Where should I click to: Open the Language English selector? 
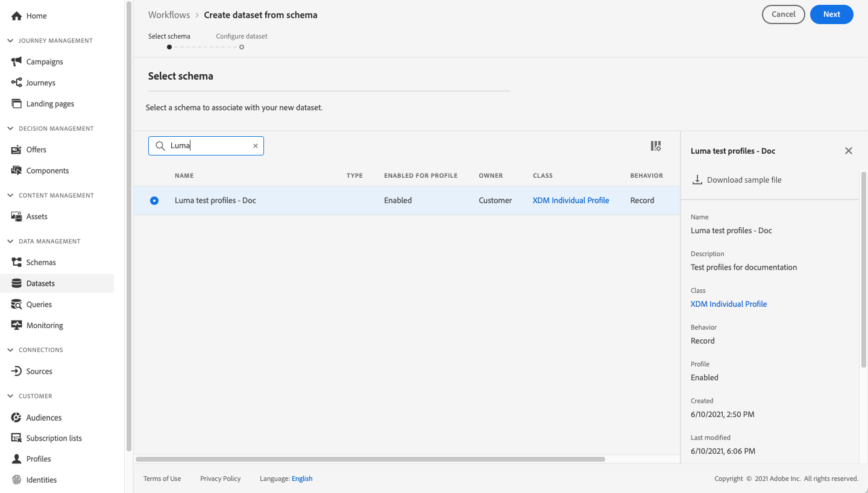302,479
